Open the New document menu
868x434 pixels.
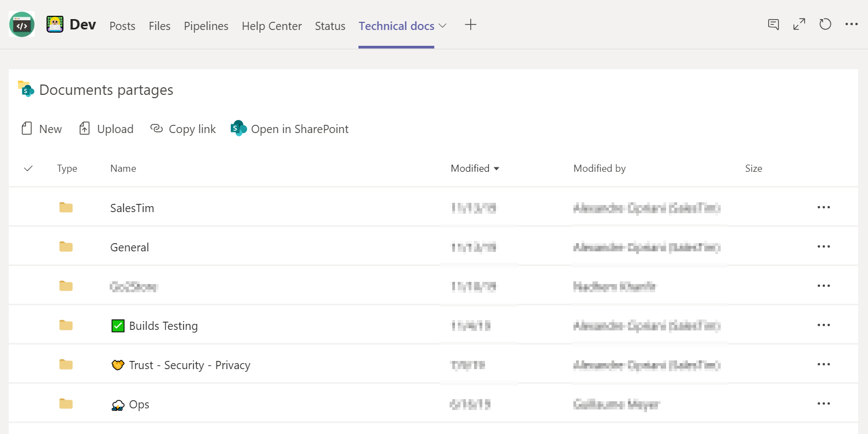[x=42, y=129]
